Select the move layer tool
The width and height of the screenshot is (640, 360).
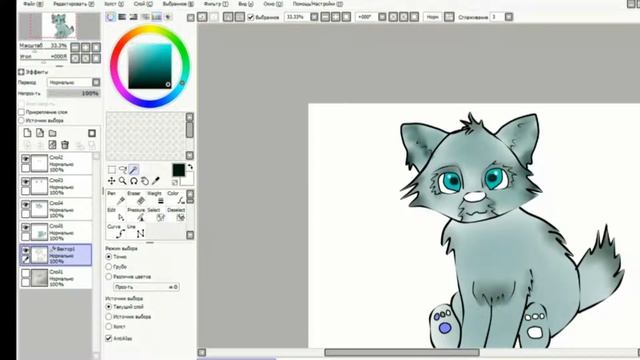click(x=111, y=181)
